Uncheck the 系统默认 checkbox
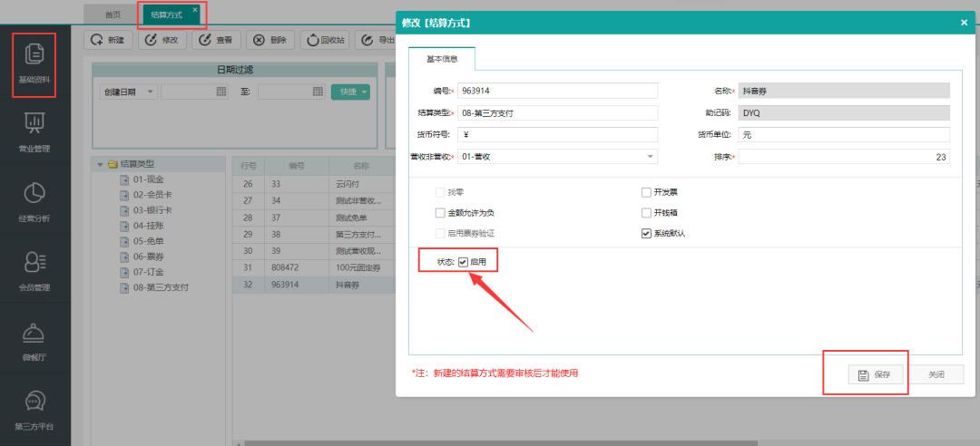Screen dimensions: 980x446 point(646,233)
